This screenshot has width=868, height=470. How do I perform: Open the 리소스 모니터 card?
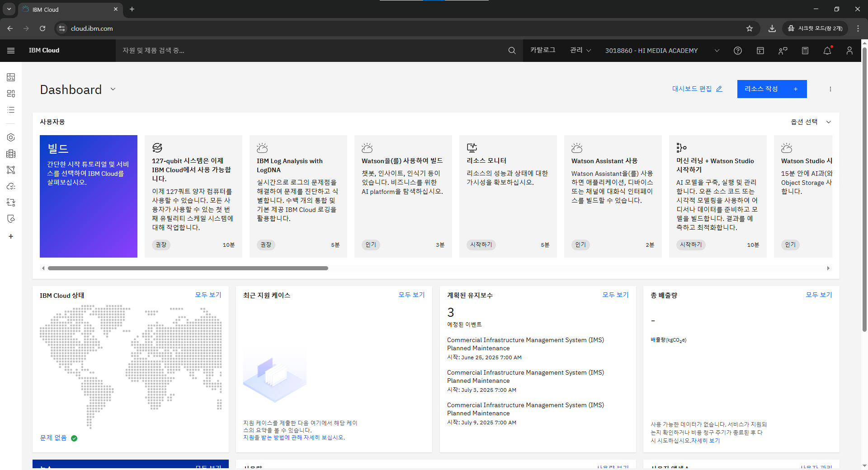click(508, 196)
